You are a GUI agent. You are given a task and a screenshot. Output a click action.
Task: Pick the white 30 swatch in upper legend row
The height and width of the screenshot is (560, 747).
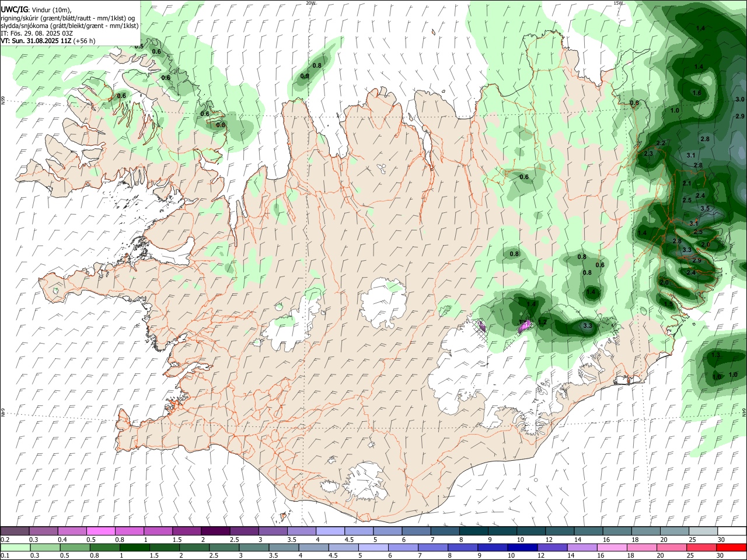point(732,531)
